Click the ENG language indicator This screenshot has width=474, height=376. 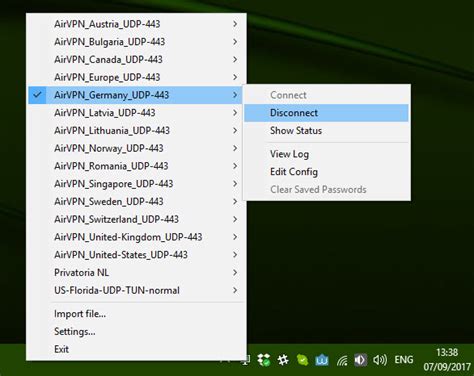pyautogui.click(x=404, y=360)
